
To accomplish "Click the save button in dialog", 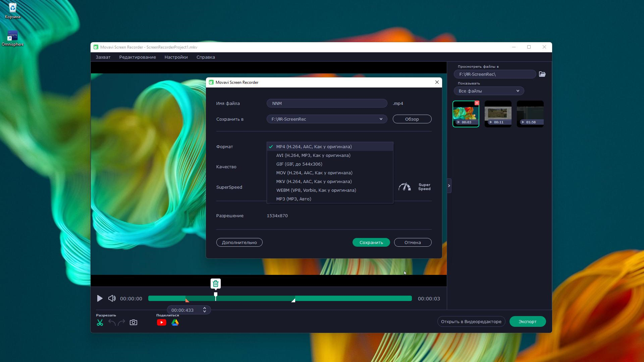I will tap(371, 242).
